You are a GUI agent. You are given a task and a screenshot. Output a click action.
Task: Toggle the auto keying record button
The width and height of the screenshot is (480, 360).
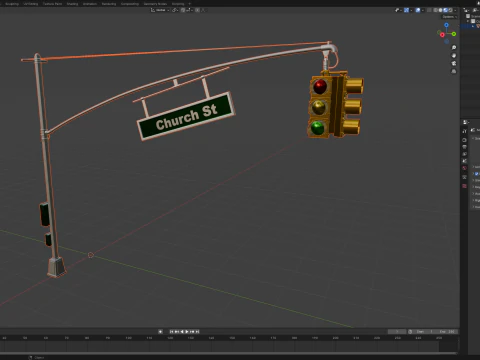coord(160,332)
